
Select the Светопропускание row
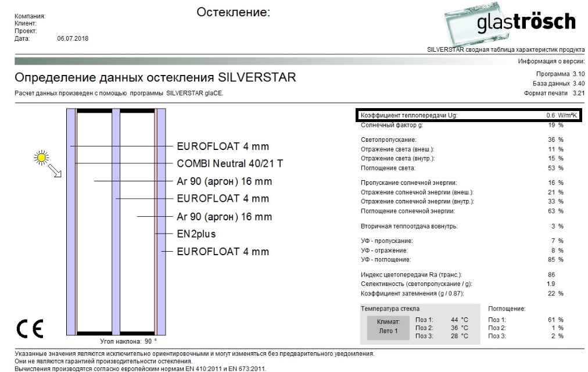coord(462,140)
